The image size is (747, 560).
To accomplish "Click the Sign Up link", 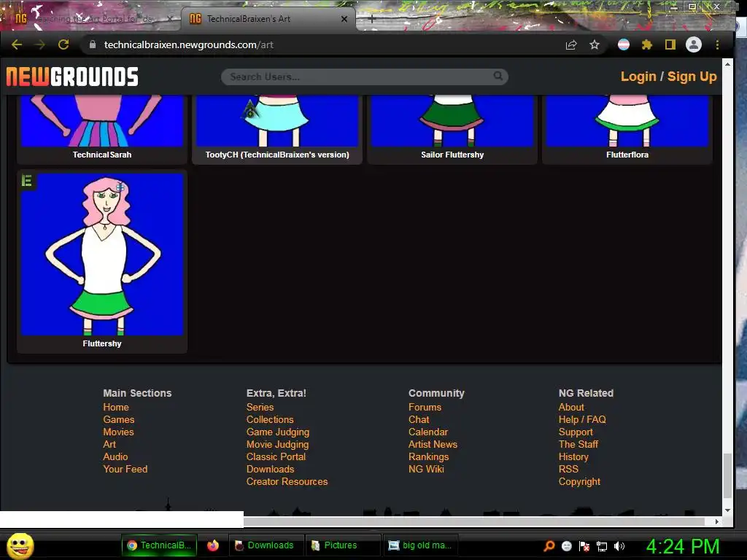I will (692, 77).
